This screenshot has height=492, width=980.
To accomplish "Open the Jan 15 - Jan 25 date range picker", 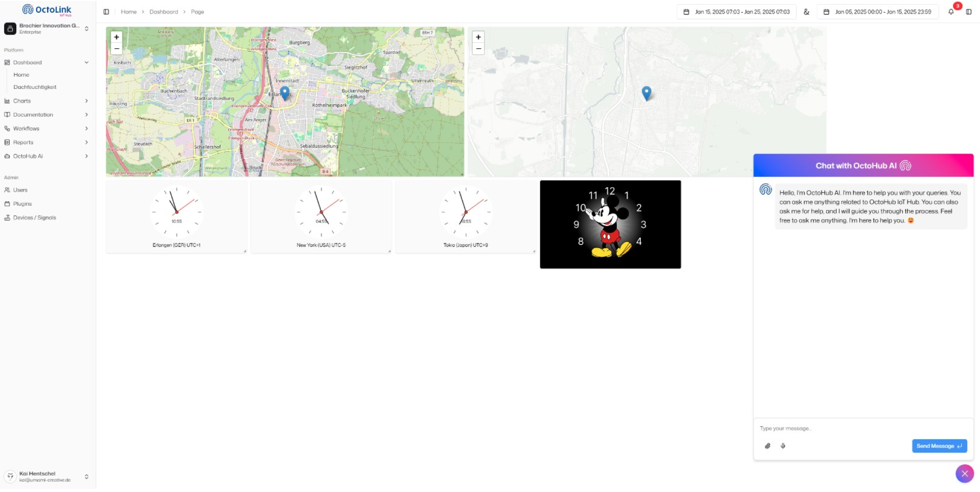I will coord(736,12).
